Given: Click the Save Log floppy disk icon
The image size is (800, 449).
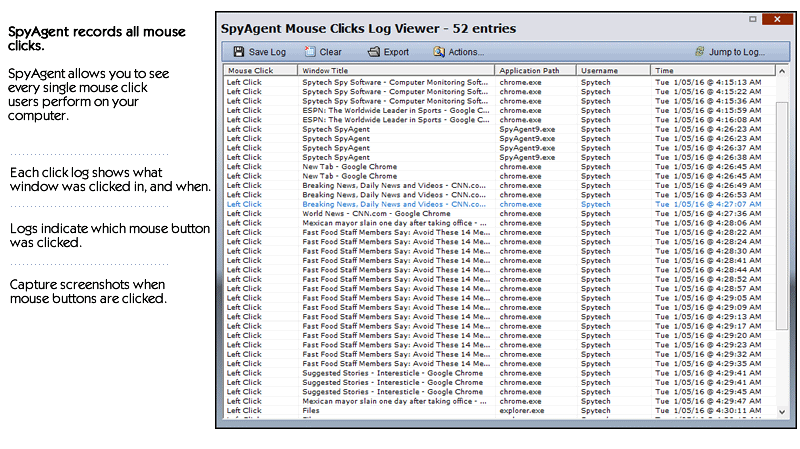Looking at the screenshot, I should click(239, 52).
